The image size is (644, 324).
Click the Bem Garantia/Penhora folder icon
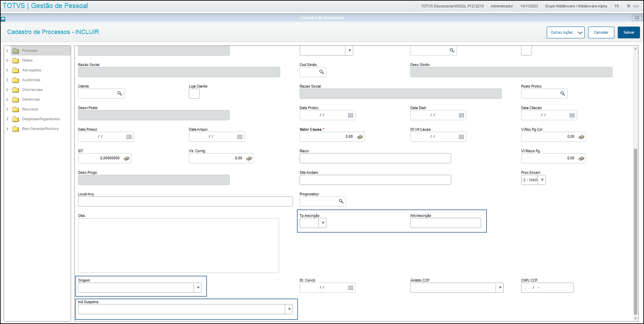click(x=15, y=129)
